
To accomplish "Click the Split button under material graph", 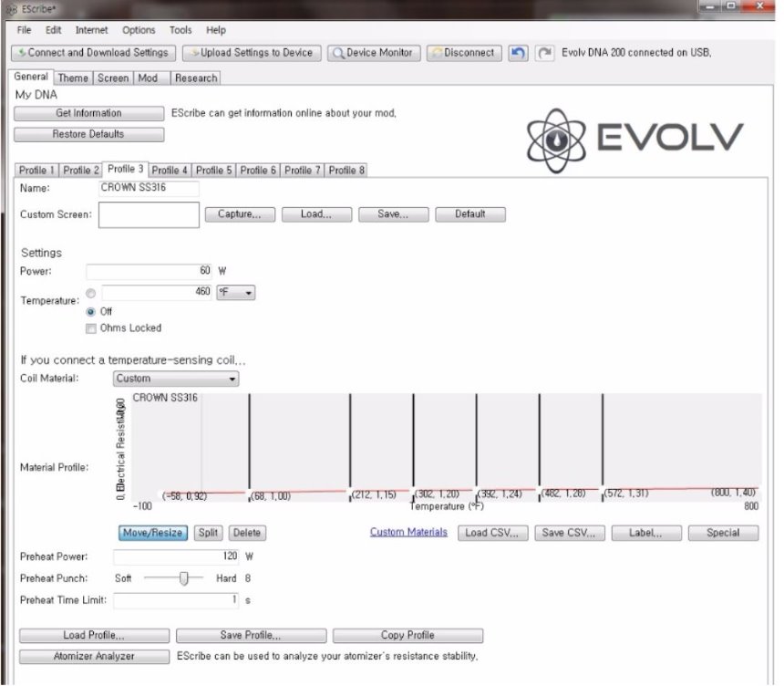I will 208,533.
